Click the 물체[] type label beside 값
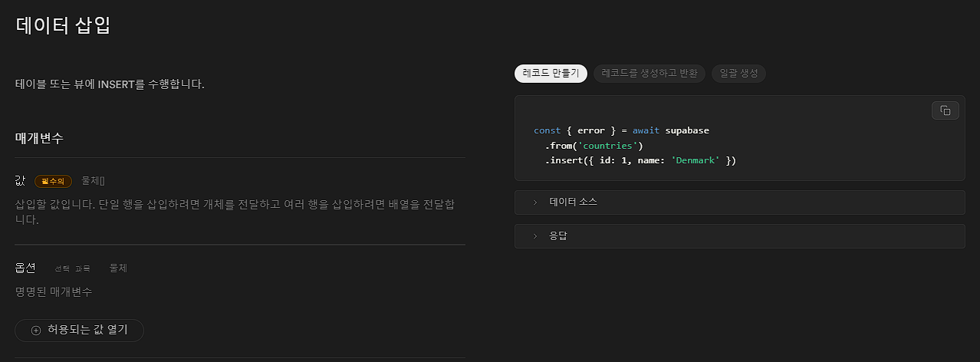980x362 pixels. (x=93, y=181)
